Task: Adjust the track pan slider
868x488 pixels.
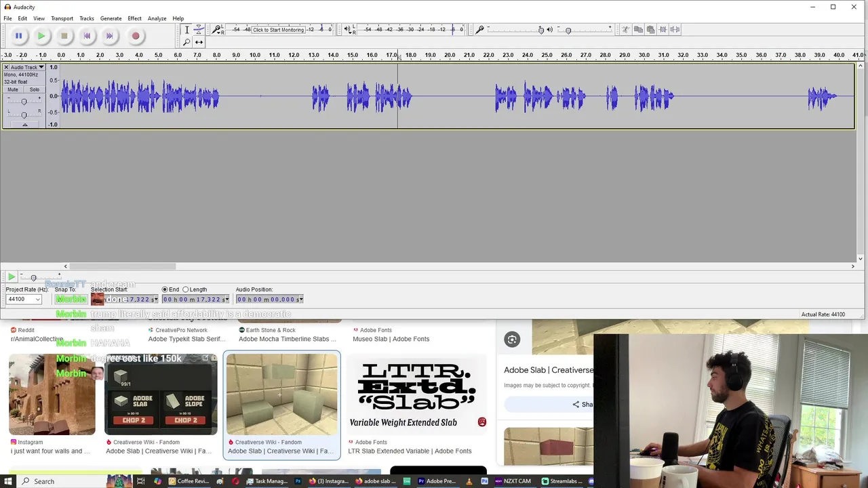Action: tap(24, 114)
